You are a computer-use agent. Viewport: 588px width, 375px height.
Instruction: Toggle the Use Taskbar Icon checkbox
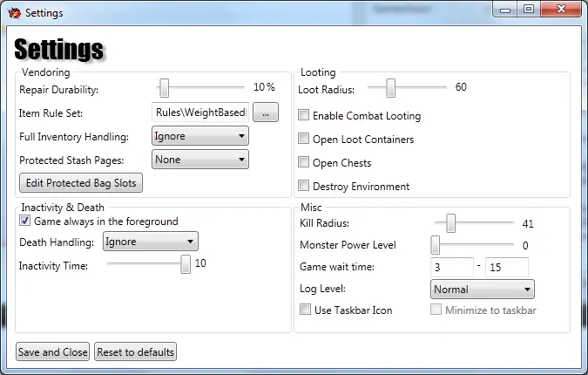pyautogui.click(x=305, y=310)
